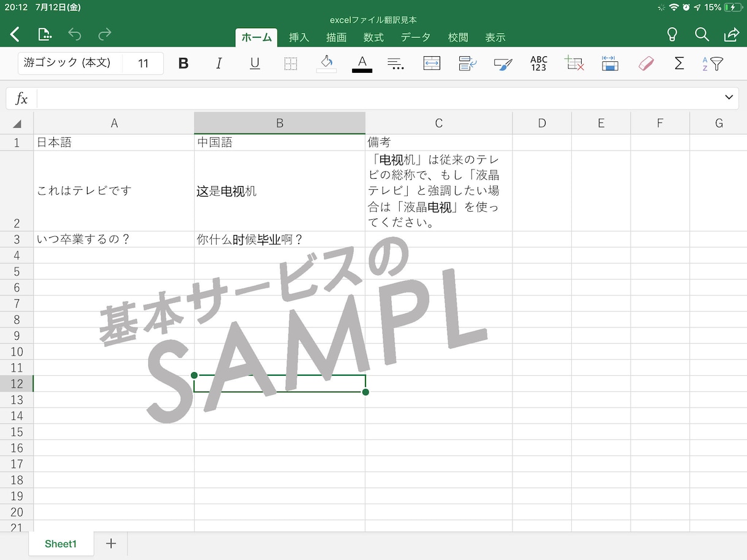The height and width of the screenshot is (560, 747).
Task: Select the note cell about 液晶电视
Action: coord(439,191)
